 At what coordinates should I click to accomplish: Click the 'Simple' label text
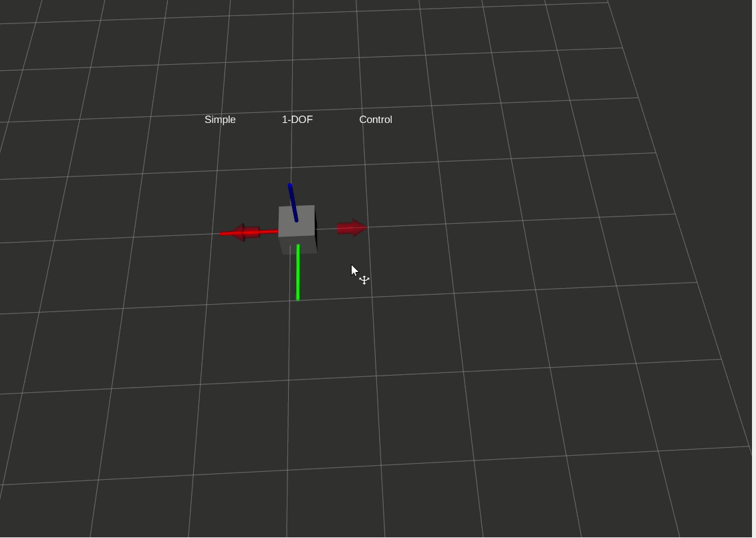click(220, 120)
